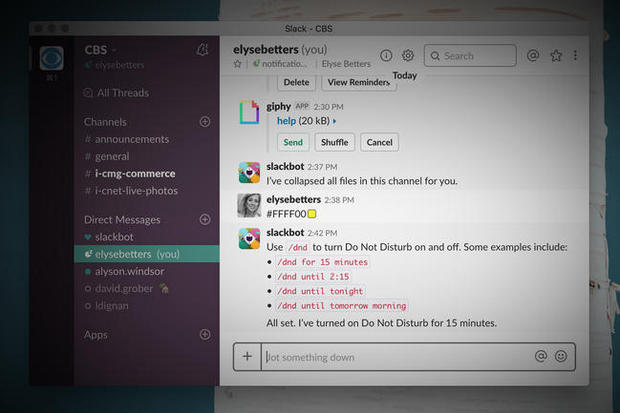Click '/dnd until tomorrow morning' example text
The width and height of the screenshot is (620, 413).
click(x=342, y=306)
